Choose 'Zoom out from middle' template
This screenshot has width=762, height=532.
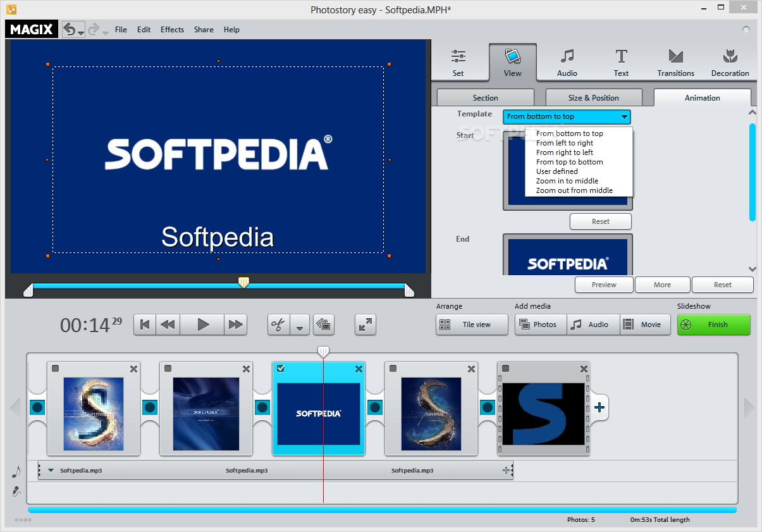tap(574, 190)
